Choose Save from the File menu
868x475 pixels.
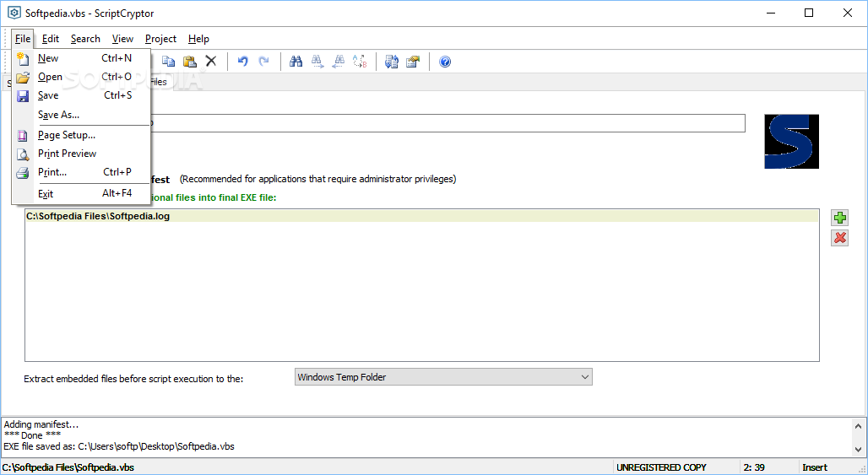[81, 95]
